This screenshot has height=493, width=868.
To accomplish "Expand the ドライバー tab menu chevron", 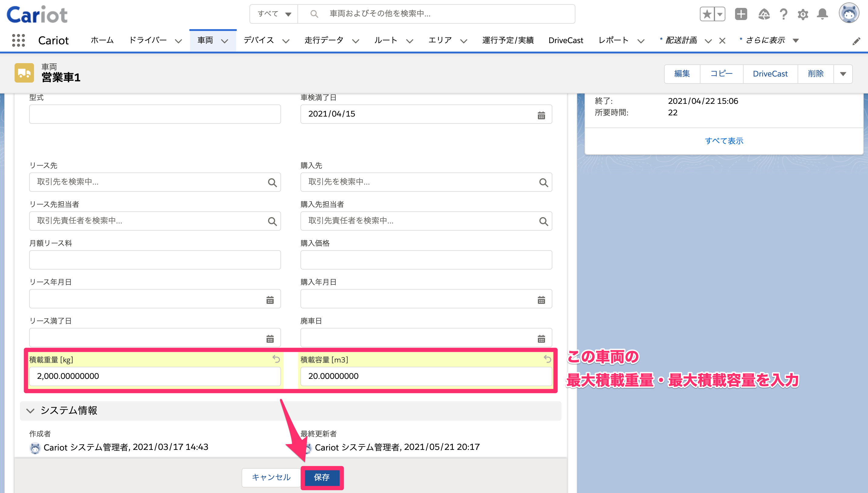I will click(x=178, y=41).
